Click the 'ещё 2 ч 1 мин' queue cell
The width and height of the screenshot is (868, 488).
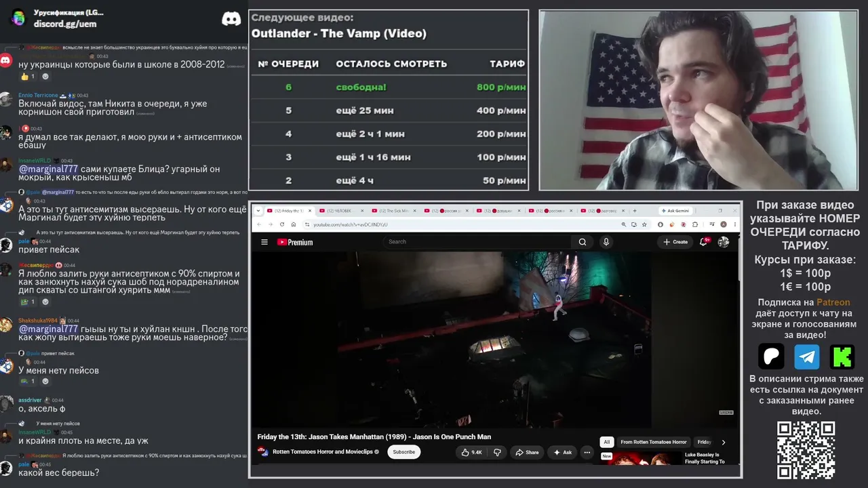point(370,134)
